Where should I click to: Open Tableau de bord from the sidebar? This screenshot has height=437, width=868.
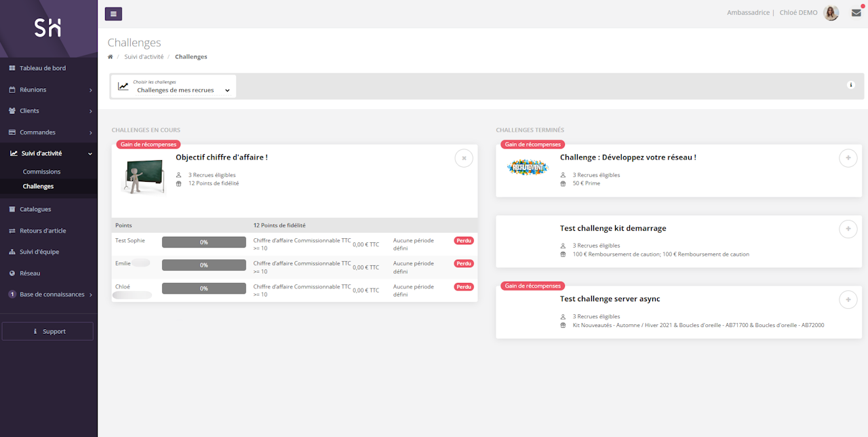pyautogui.click(x=43, y=69)
